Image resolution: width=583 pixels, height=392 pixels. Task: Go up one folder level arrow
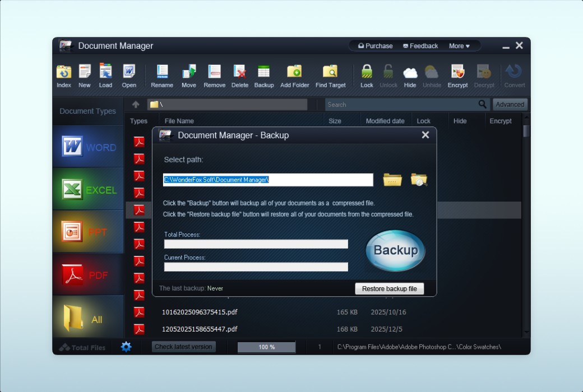(x=136, y=105)
